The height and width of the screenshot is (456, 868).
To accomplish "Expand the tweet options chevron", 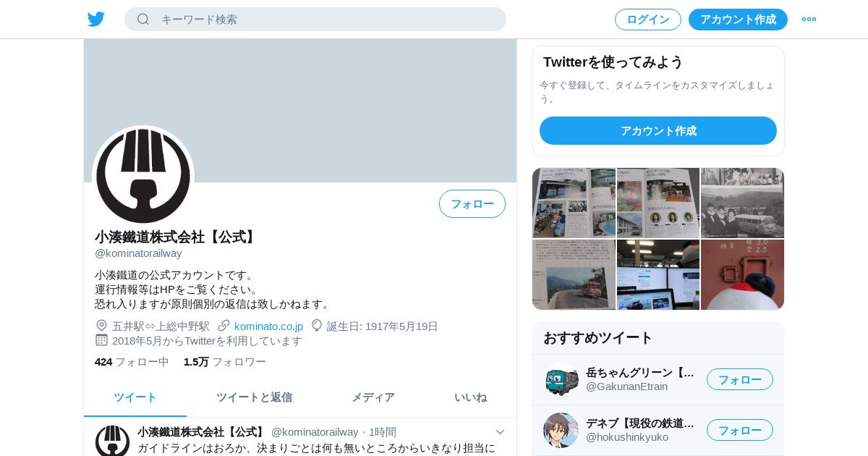I will 500,432.
